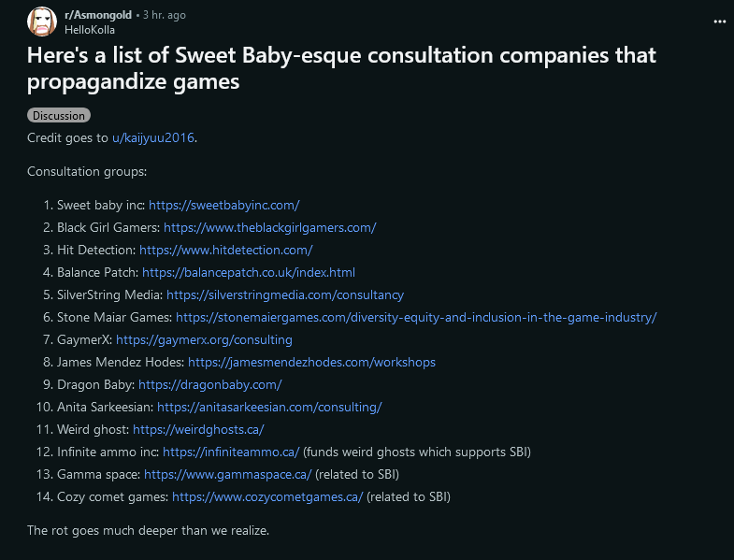Open the dragonbaby.com link
The height and width of the screenshot is (560, 734).
click(210, 385)
